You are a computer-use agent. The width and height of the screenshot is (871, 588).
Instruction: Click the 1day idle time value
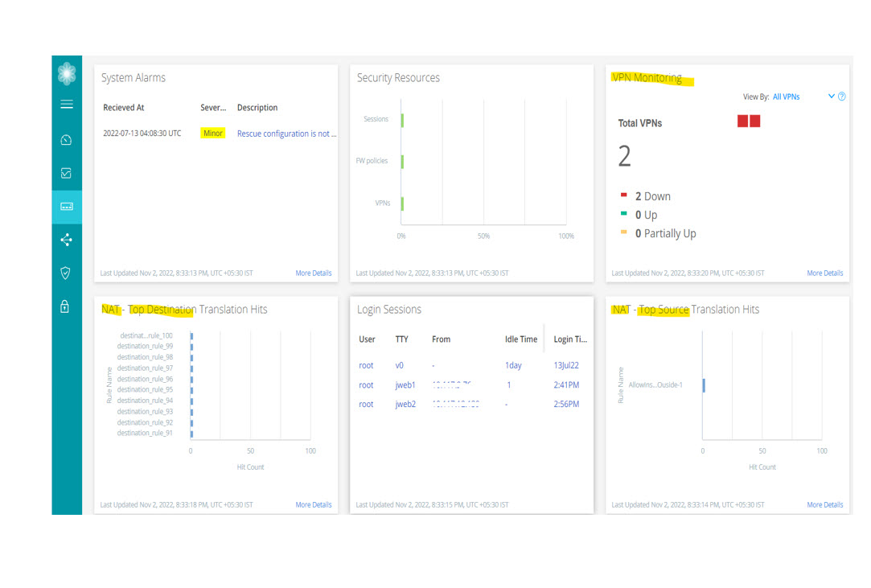[x=513, y=365]
